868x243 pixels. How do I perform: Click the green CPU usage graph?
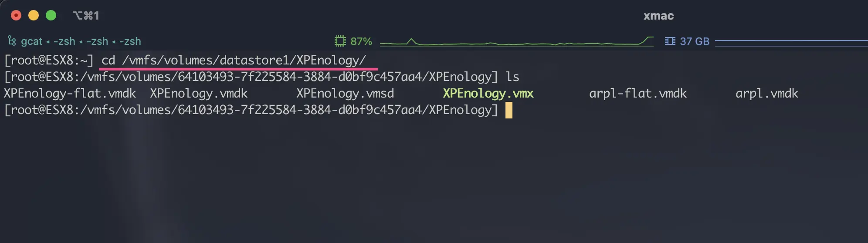516,42
